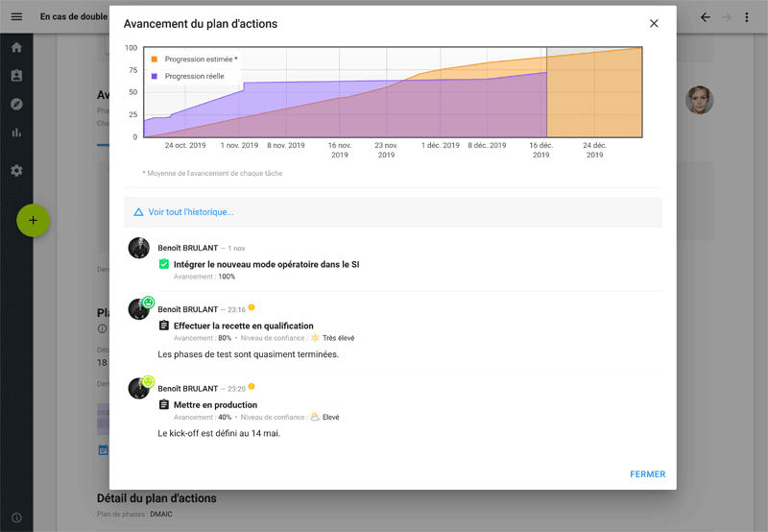Click the orange Progression estimée legend swatch
The width and height of the screenshot is (768, 532).
pos(155,60)
